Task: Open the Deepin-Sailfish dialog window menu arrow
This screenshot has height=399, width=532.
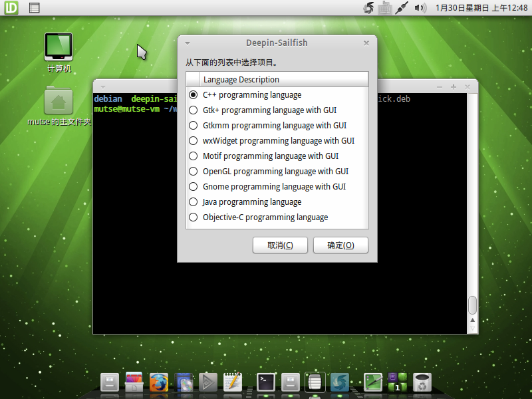Action: point(188,43)
